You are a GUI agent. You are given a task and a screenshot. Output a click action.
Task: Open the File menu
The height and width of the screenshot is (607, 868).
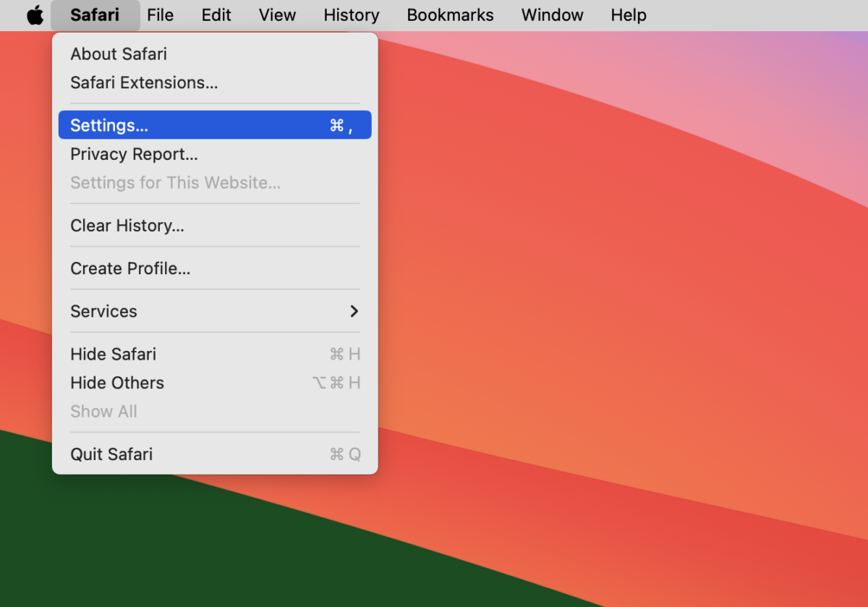160,15
